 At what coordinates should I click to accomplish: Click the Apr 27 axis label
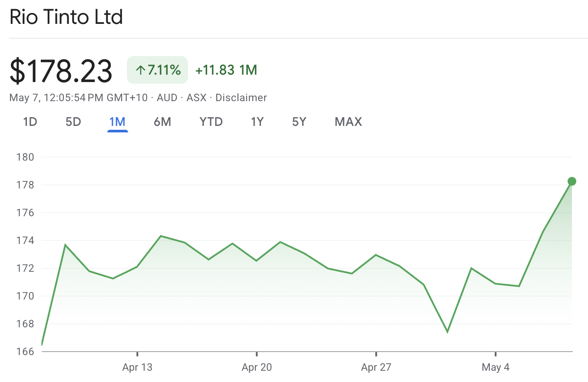click(376, 367)
